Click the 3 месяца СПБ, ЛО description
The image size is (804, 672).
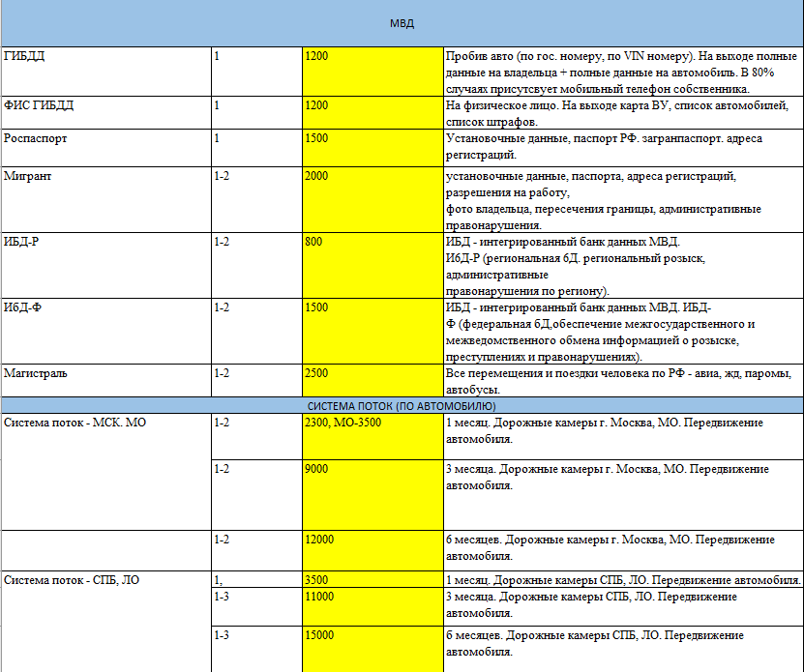[x=623, y=606]
